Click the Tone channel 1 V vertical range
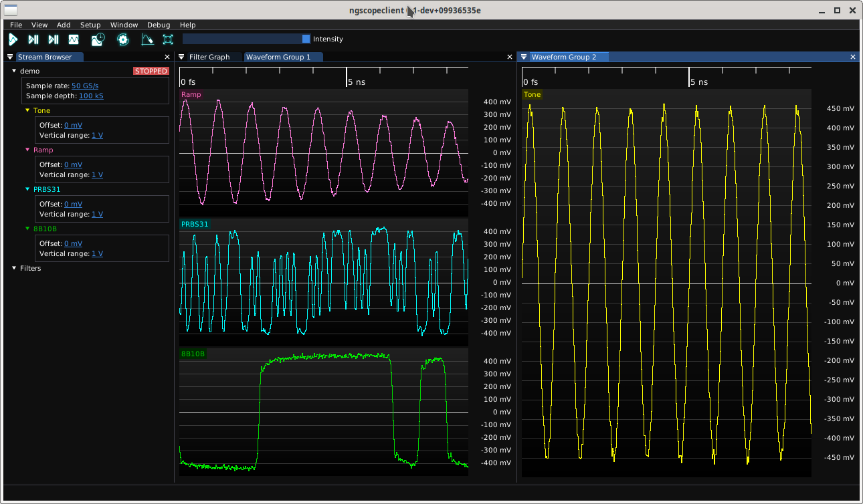The image size is (863, 504). point(97,135)
